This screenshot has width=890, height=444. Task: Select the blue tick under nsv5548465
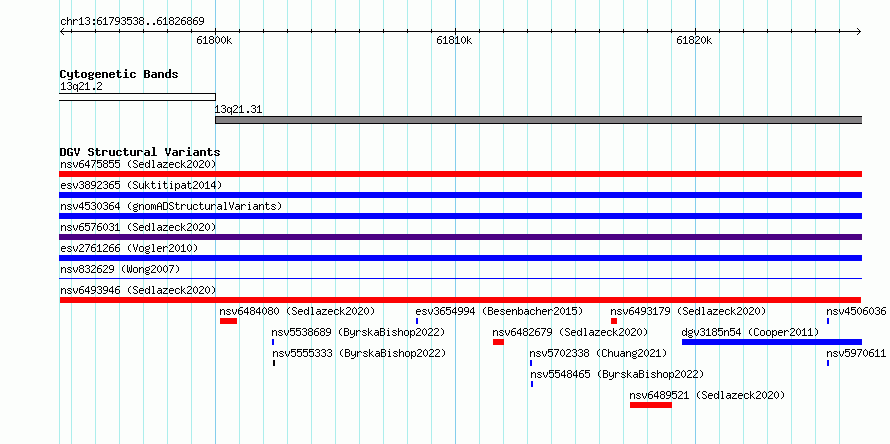[532, 384]
